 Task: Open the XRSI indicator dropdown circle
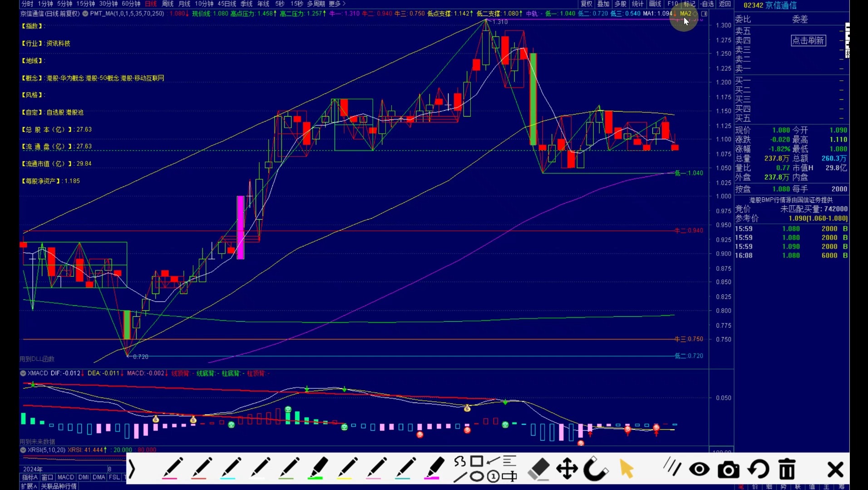(x=23, y=450)
